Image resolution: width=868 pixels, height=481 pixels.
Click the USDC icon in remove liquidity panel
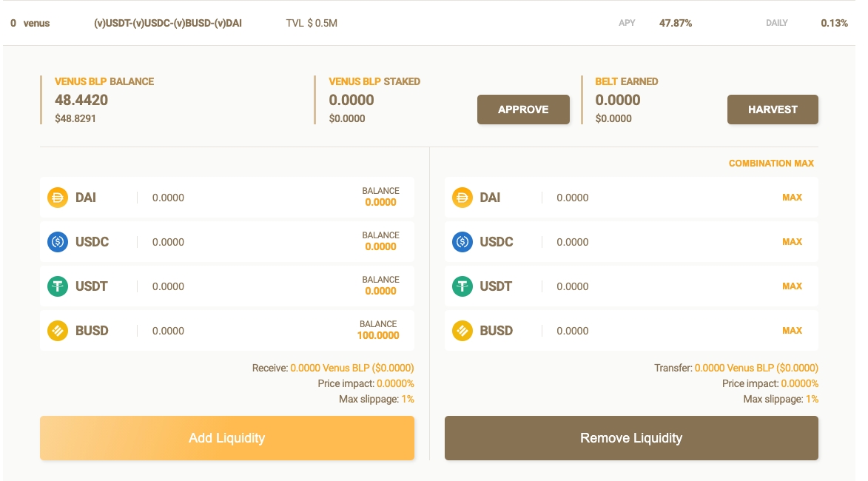click(462, 242)
